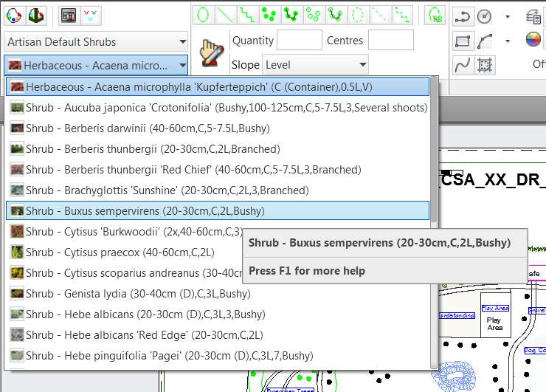
Task: Click the green NB circle icon
Action: click(435, 15)
